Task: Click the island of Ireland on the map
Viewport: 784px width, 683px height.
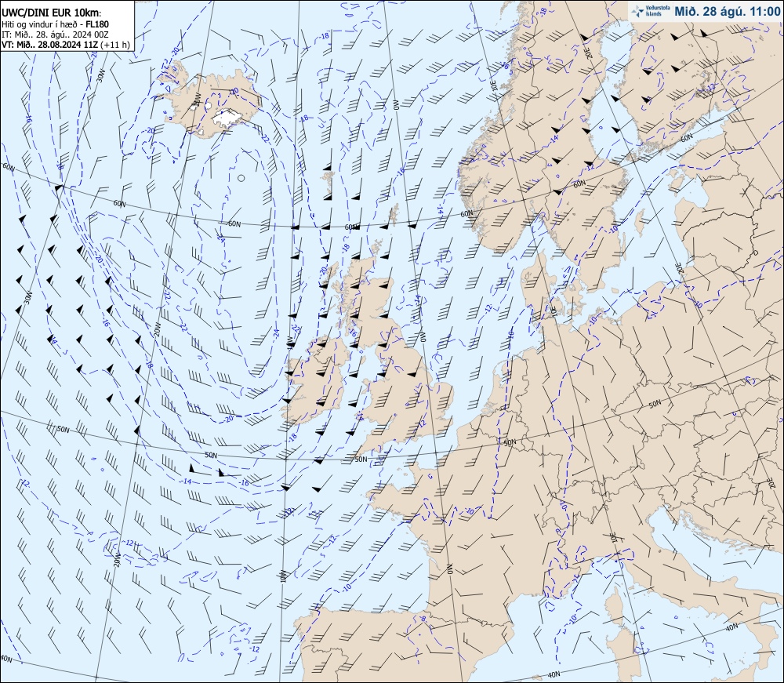Action: click(317, 381)
